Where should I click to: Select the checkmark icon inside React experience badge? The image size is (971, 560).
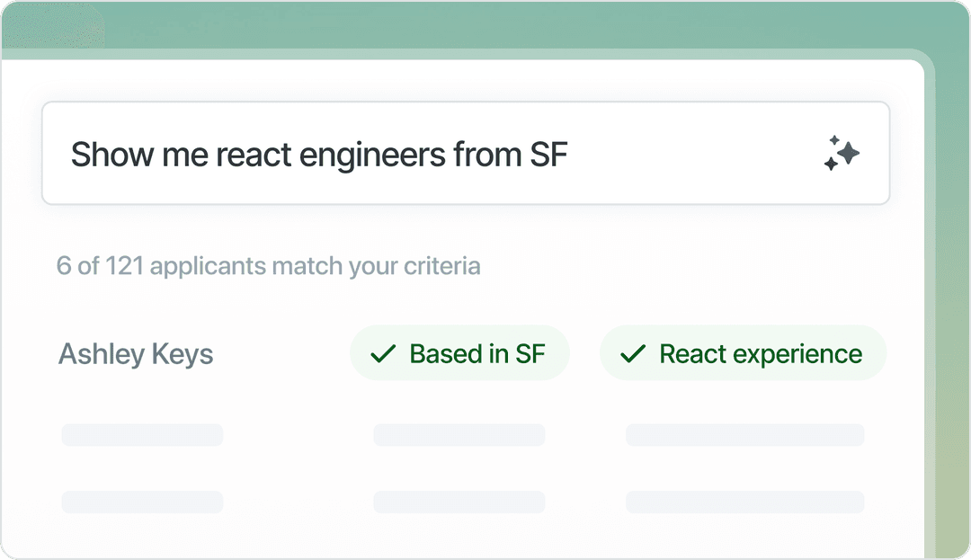pos(633,352)
